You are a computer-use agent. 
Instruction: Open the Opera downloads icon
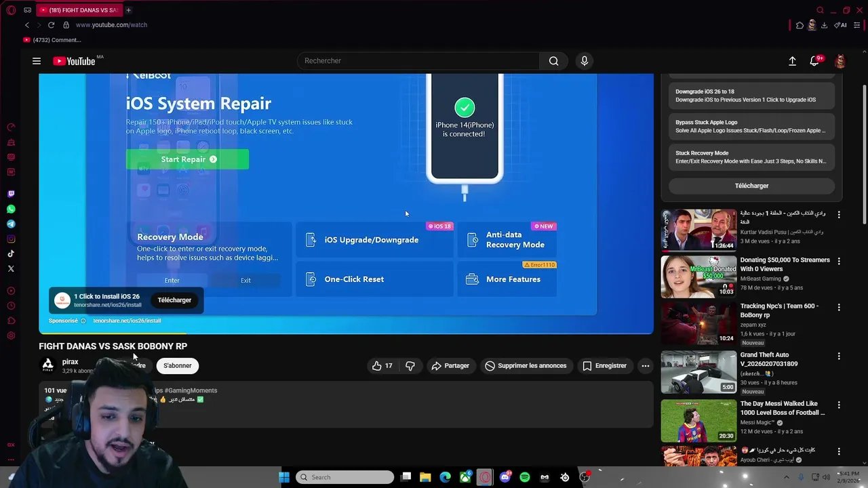pos(824,25)
